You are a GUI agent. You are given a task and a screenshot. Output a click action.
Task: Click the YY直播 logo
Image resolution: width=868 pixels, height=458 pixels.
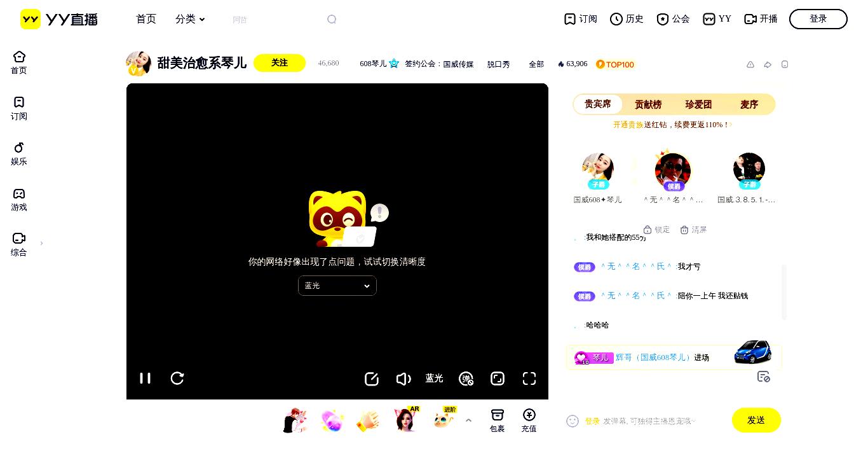[59, 19]
